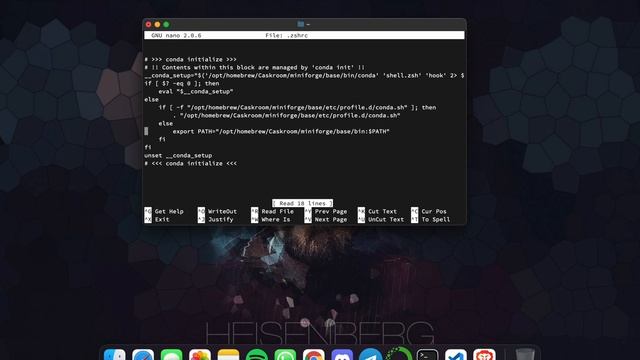This screenshot has width=640, height=360.
Task: Click the '__conda_setup=' assignment line
Action: coord(304,76)
